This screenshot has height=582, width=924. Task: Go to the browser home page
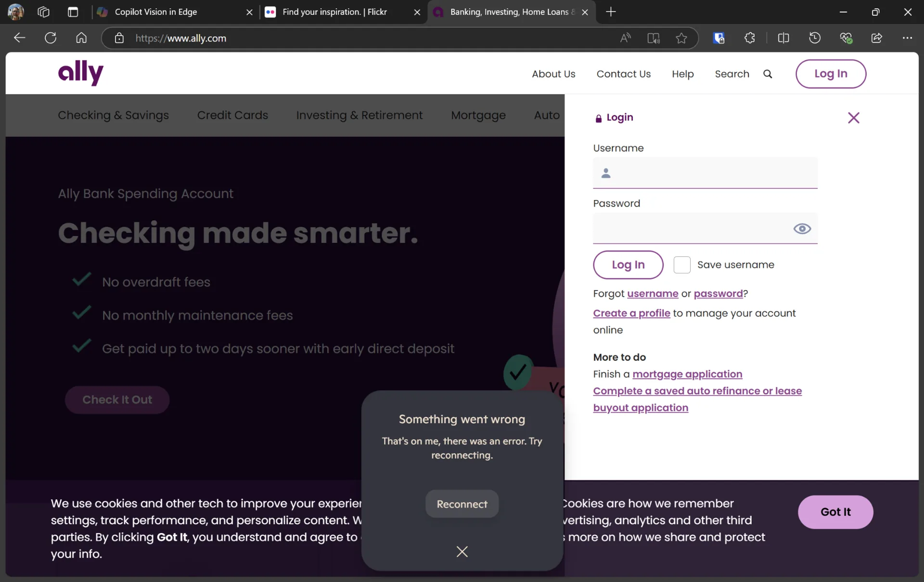[81, 38]
